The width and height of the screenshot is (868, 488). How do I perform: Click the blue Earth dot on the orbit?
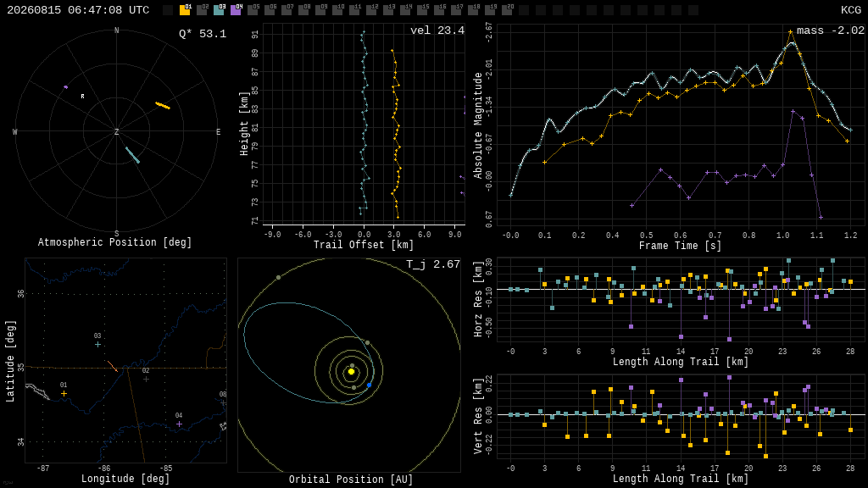click(370, 385)
